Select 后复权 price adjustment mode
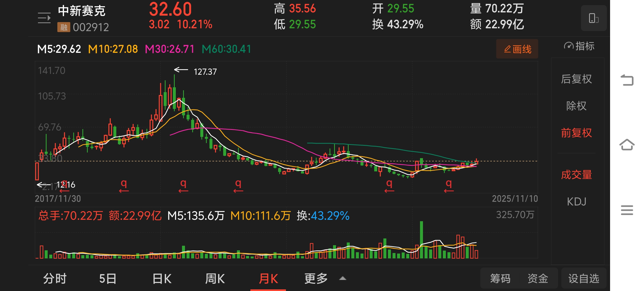 pos(576,79)
